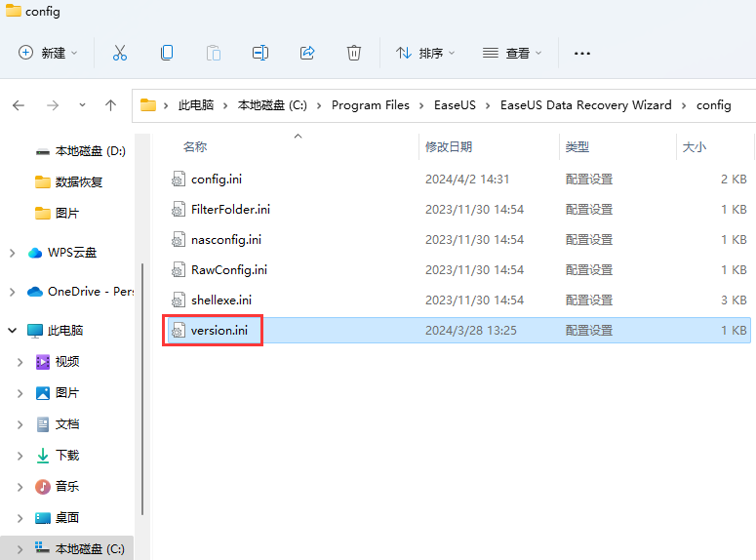
Task: Expand 图片 under 此电脑
Action: click(x=20, y=393)
